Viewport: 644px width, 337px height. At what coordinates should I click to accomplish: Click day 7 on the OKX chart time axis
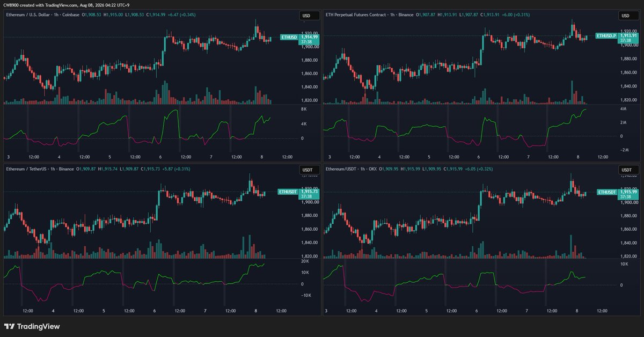(x=527, y=311)
